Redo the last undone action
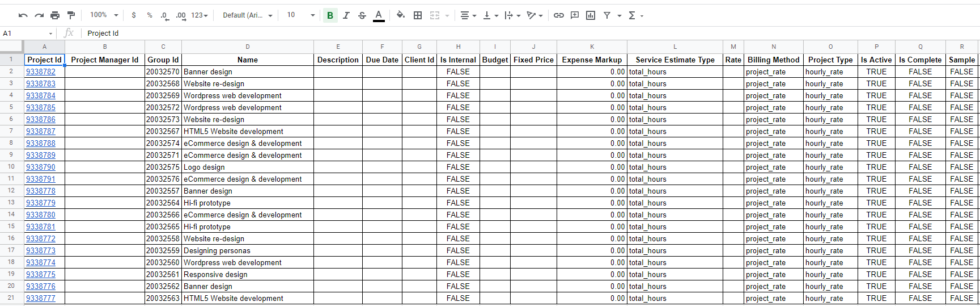The height and width of the screenshot is (306, 980). point(39,15)
